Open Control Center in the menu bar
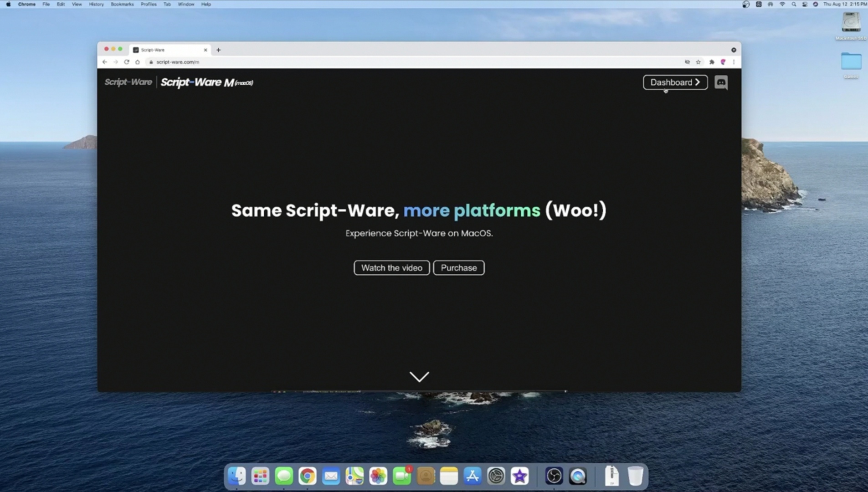The width and height of the screenshot is (868, 492). [x=805, y=4]
